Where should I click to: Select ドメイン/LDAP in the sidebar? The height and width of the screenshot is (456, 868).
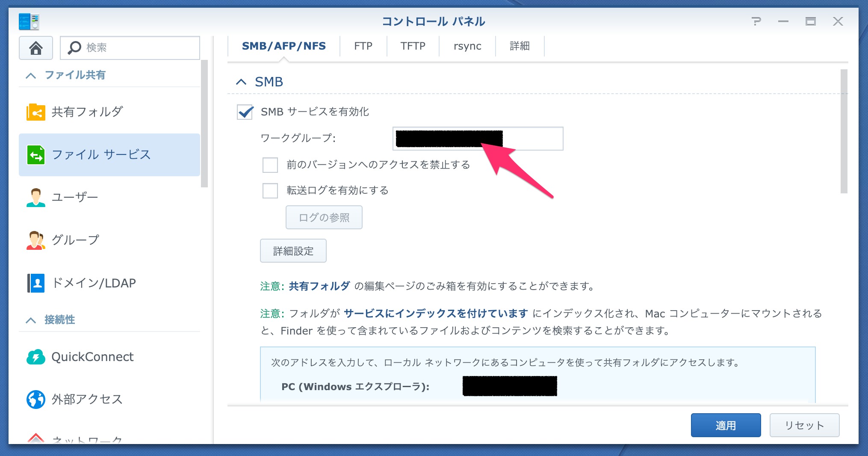pos(109,283)
